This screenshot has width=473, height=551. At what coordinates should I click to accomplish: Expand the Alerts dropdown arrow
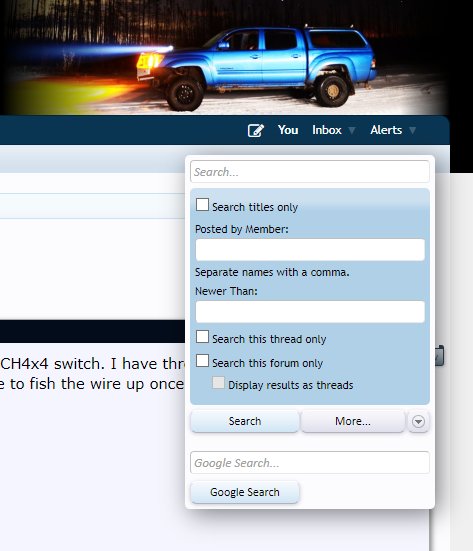(x=413, y=131)
